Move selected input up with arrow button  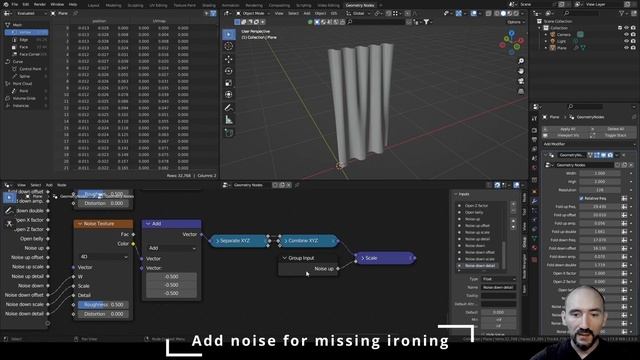513,221
